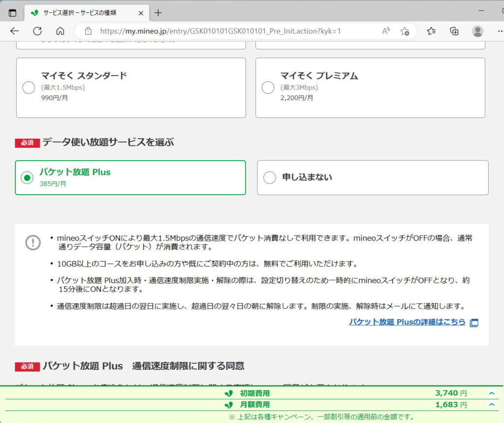Click the mineo leaf icon beside 月額費用
504x423 pixels.
(228, 405)
